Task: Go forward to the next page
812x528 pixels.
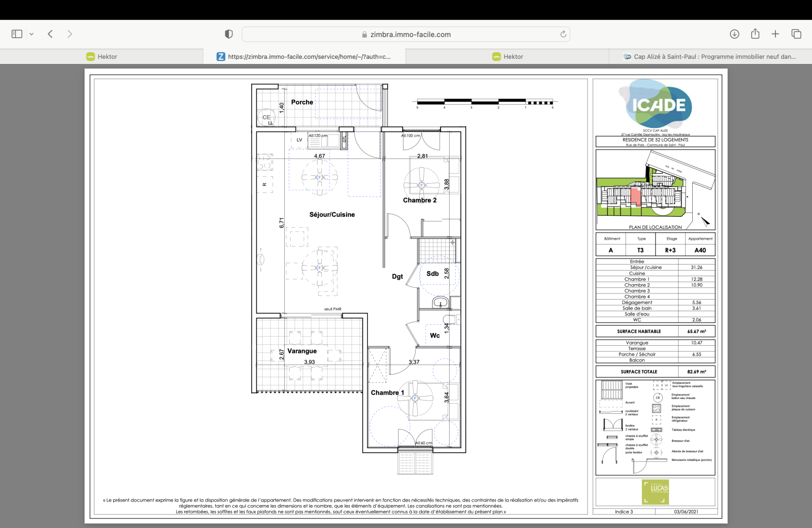Action: pos(70,34)
